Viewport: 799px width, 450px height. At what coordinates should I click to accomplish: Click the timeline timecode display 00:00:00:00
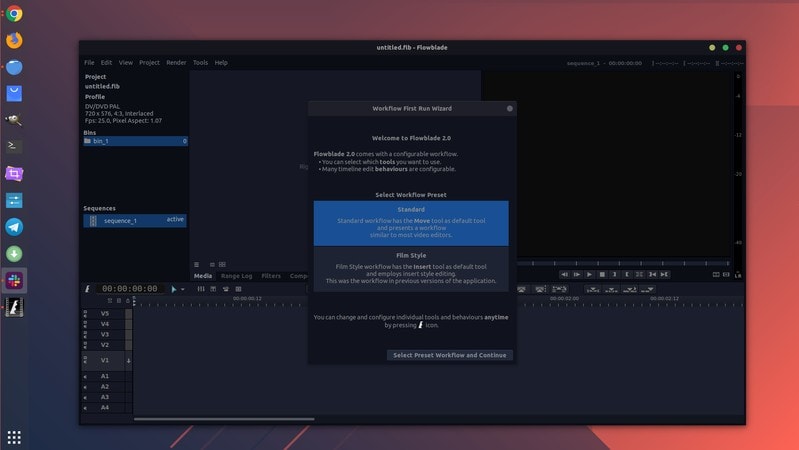tap(130, 289)
